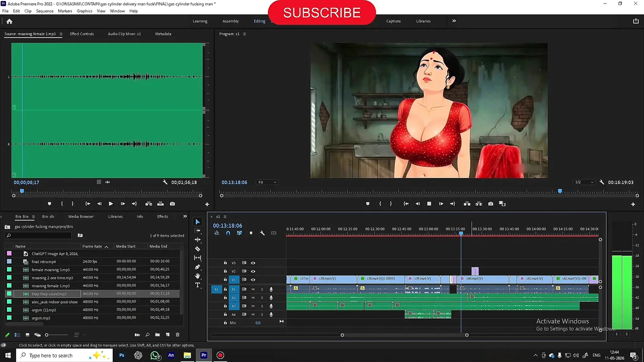Select the Type tool

click(x=197, y=285)
